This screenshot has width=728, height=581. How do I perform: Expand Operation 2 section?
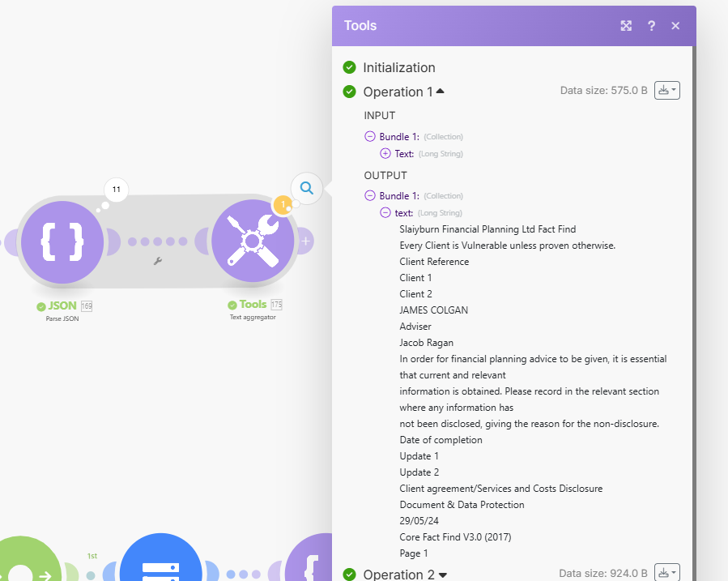(x=442, y=575)
